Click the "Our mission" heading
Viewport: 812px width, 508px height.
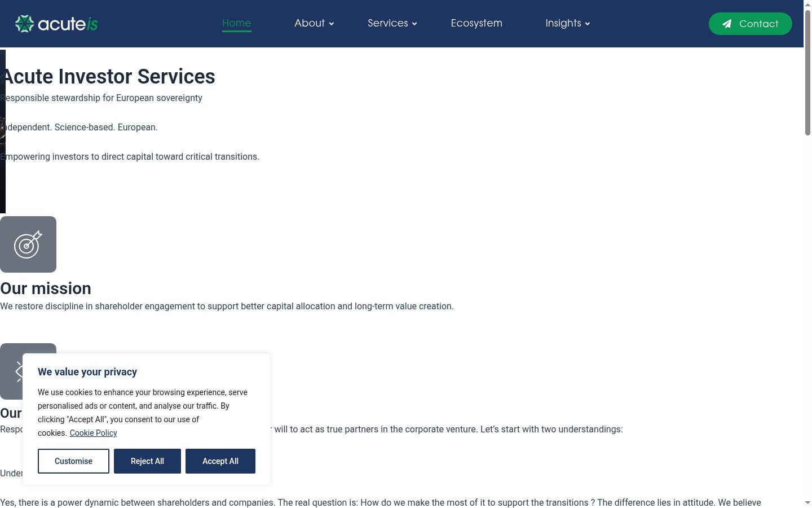(x=46, y=288)
